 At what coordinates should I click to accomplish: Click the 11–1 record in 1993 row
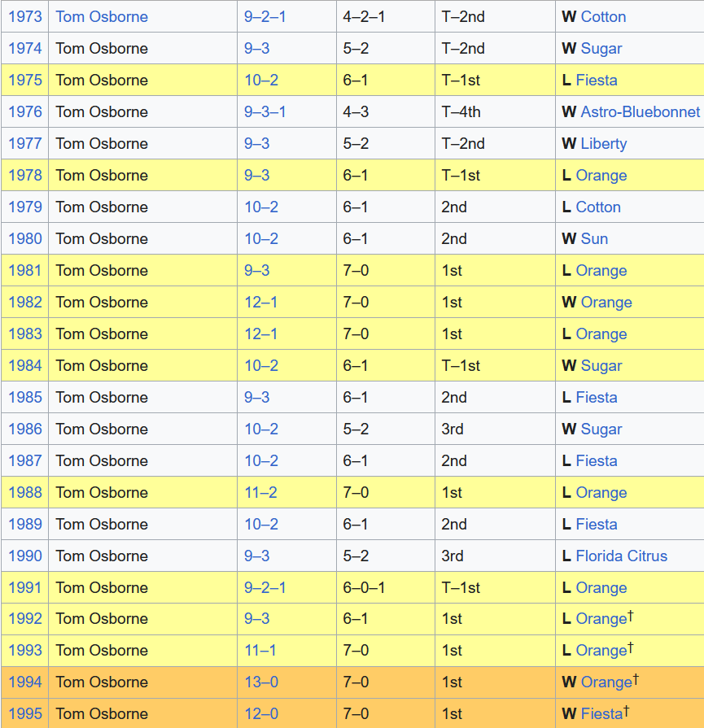click(x=260, y=651)
